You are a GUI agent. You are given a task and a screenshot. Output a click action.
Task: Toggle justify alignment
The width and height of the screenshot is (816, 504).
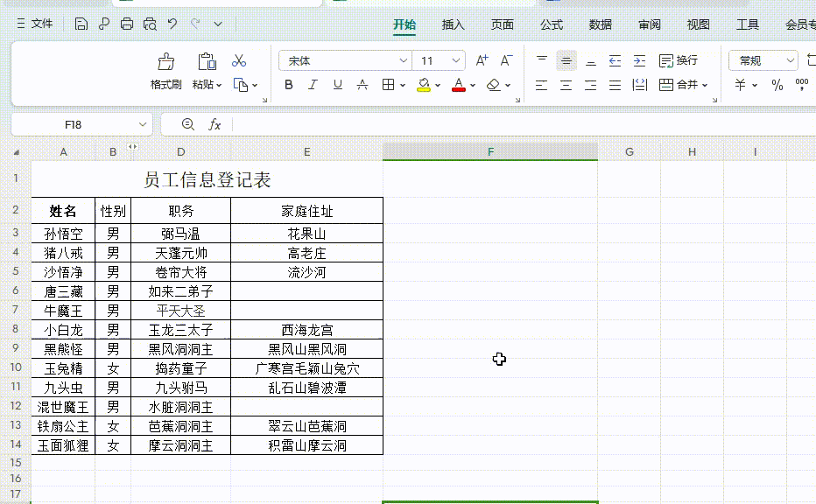click(615, 85)
